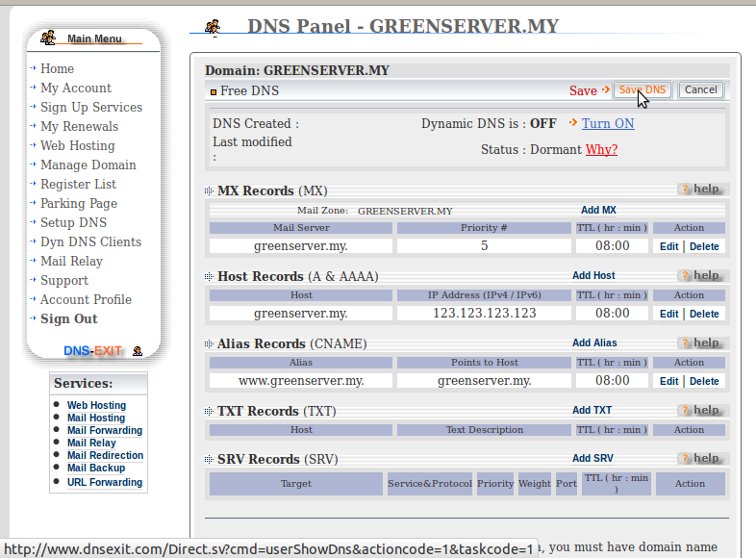Click the Save DNS button
This screenshot has width=756, height=558.
coord(643,89)
